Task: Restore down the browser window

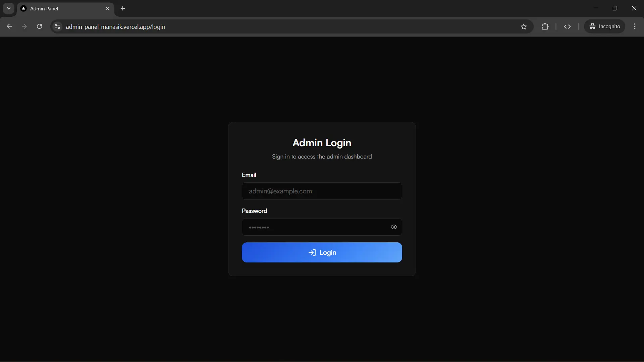Action: [x=615, y=8]
